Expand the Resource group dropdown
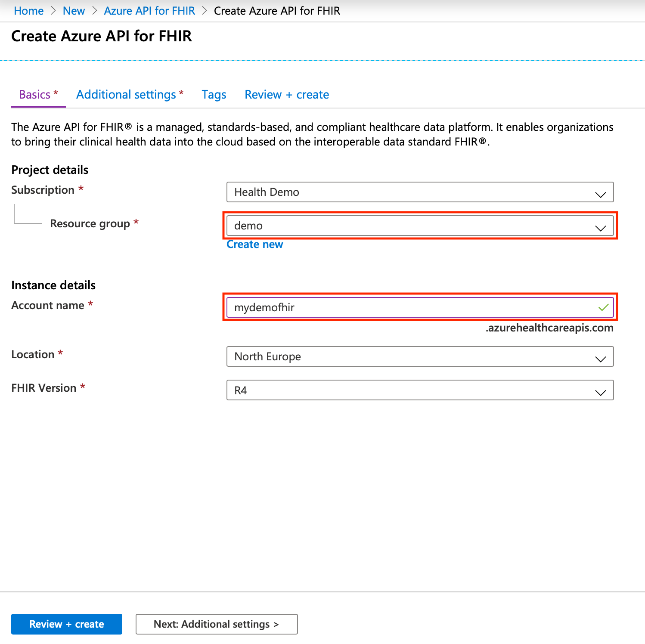The height and width of the screenshot is (644, 645). [x=420, y=226]
